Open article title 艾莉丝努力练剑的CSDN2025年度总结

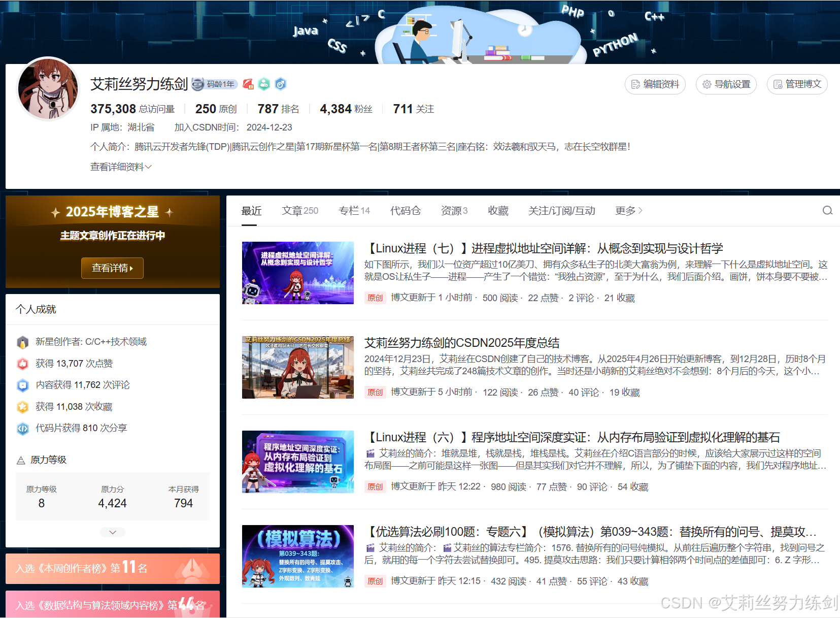tap(462, 343)
